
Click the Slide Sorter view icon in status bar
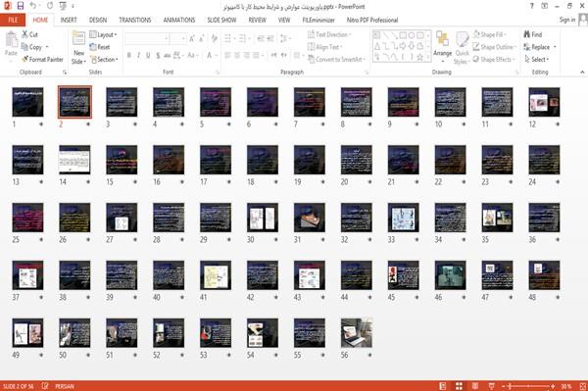click(459, 386)
